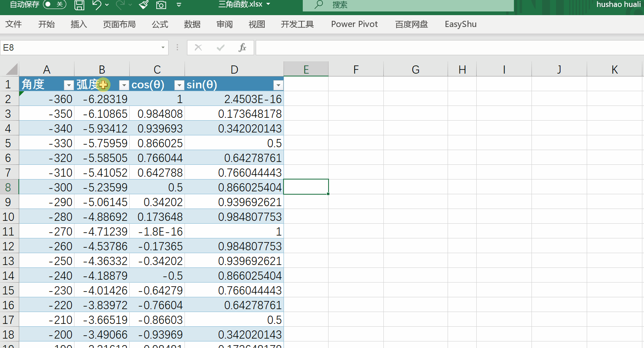Click cell with value -0.93969
The image size is (644, 348).
(x=157, y=335)
